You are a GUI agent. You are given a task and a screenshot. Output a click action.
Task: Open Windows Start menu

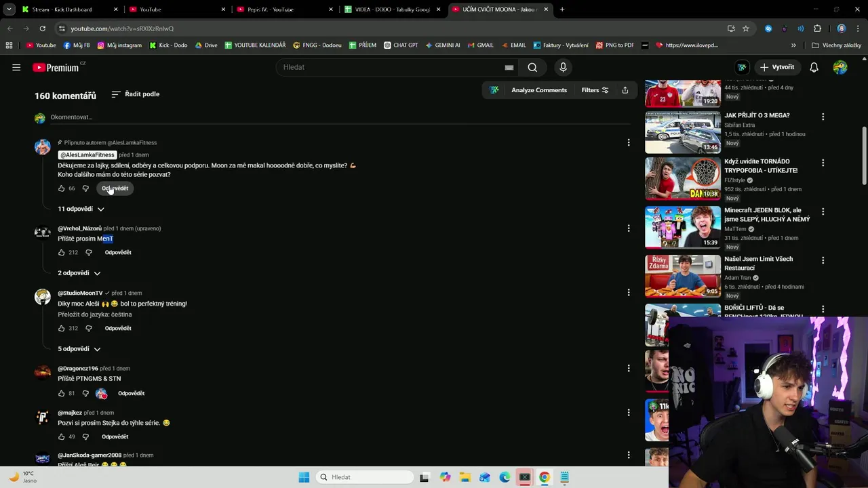coord(304,477)
